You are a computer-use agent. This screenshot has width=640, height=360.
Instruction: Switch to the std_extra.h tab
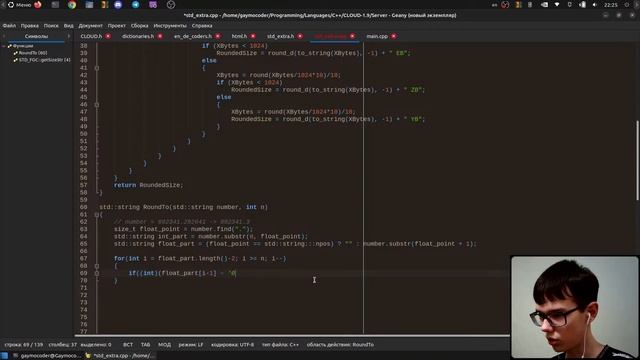click(280, 36)
